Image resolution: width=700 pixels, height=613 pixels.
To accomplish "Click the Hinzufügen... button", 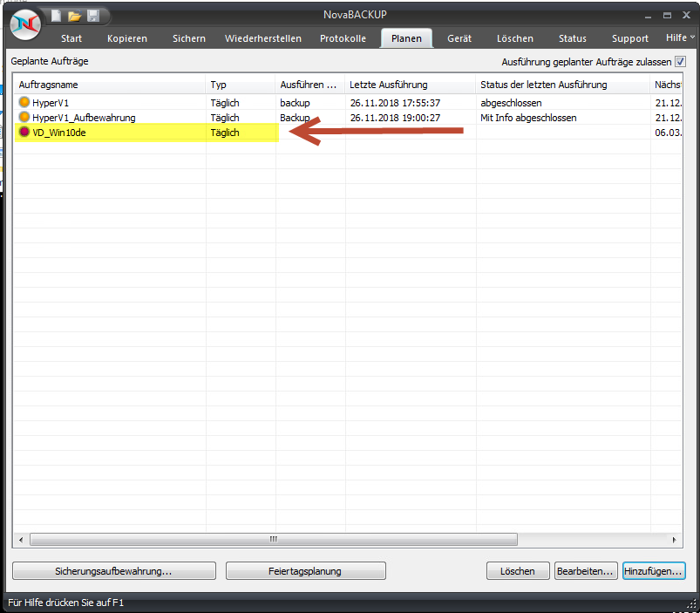I will (x=654, y=571).
